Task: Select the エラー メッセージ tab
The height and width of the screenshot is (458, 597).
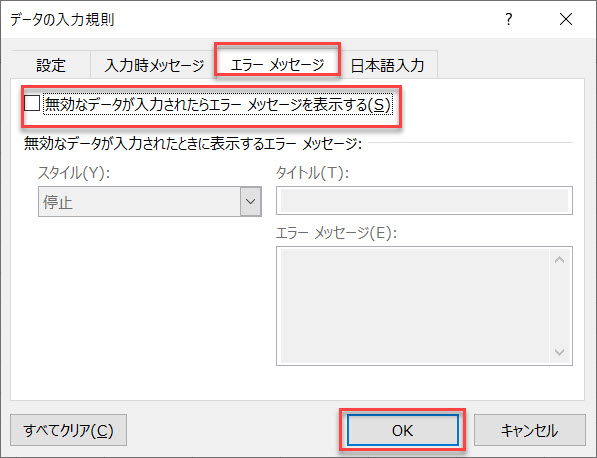Action: pyautogui.click(x=277, y=64)
